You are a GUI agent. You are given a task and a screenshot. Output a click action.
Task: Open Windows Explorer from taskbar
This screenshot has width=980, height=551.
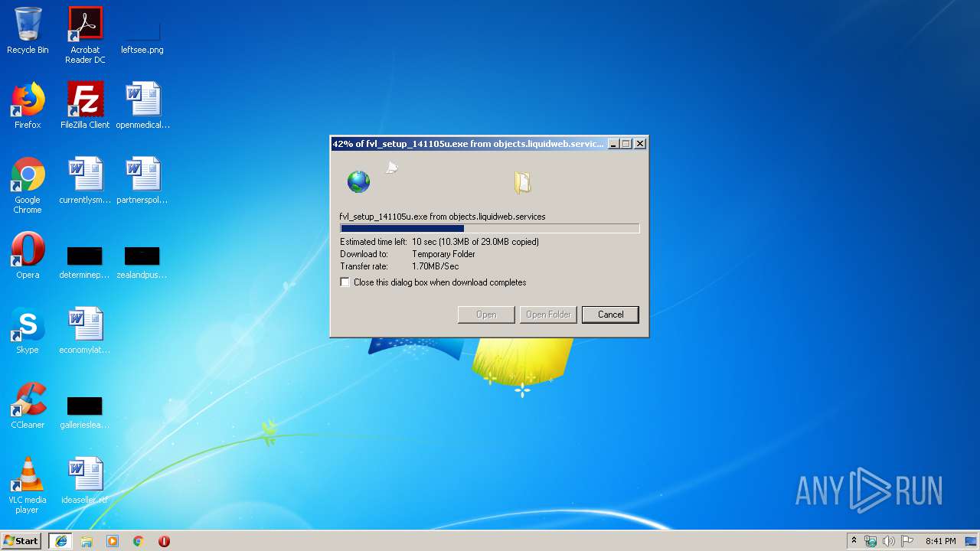[87, 541]
